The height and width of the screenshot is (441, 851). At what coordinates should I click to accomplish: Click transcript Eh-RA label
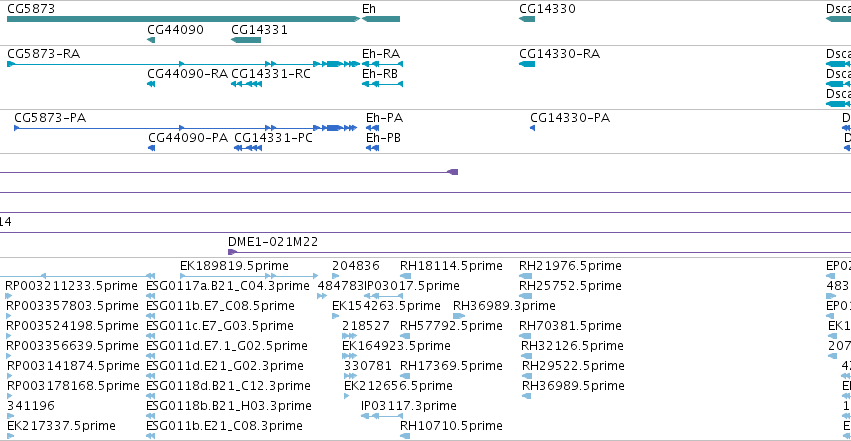coord(381,54)
